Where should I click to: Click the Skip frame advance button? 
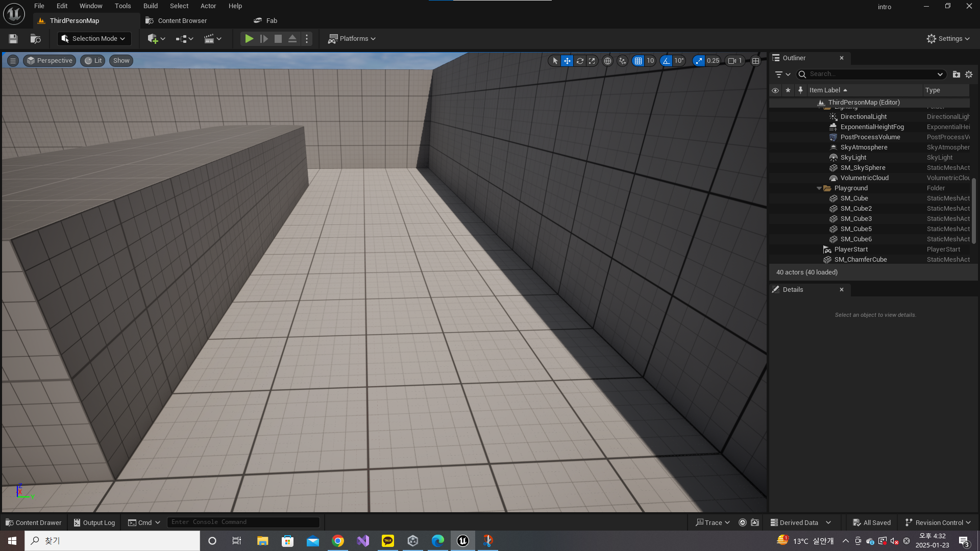[x=264, y=39]
